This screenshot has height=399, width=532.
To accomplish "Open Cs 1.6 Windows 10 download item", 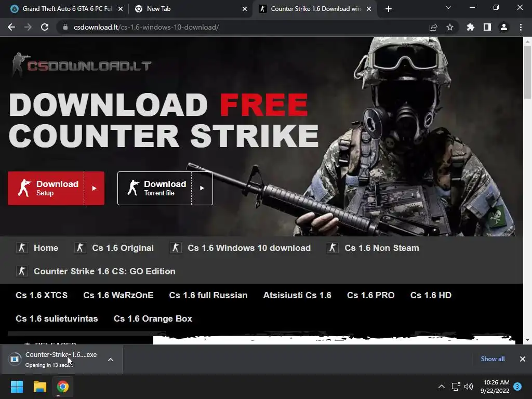I will [249, 248].
